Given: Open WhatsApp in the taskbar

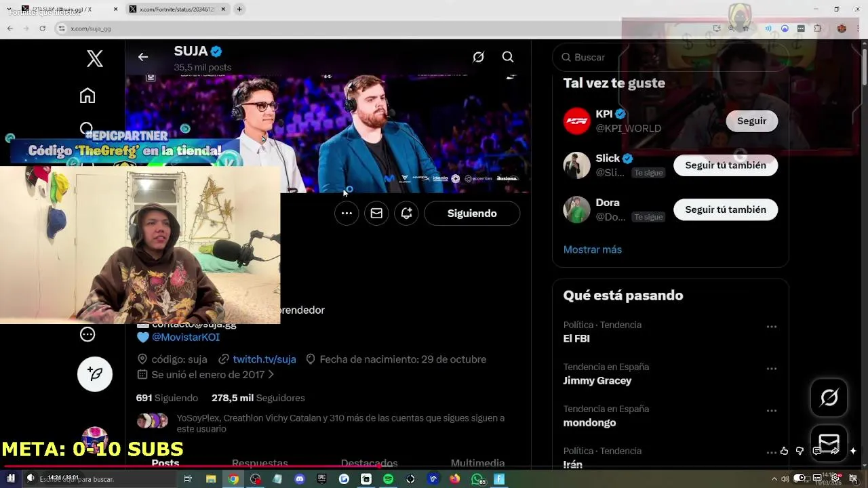Looking at the screenshot, I should coord(477,479).
